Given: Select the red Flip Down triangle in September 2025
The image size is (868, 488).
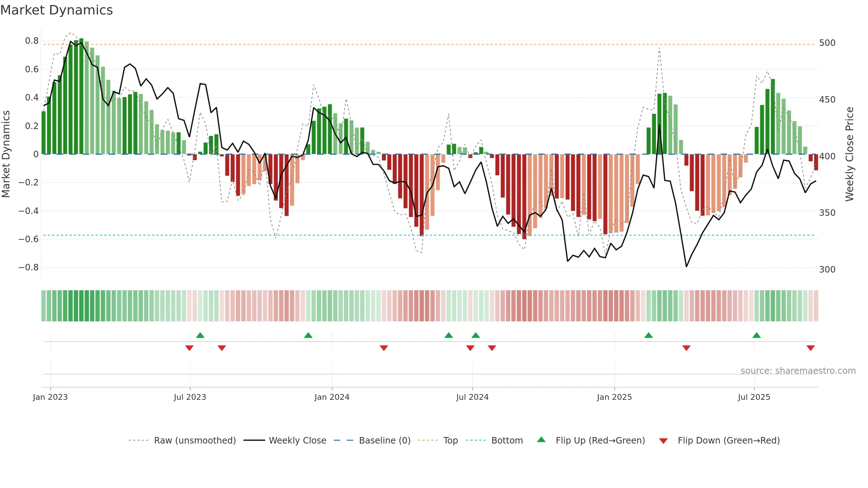Looking at the screenshot, I should point(810,348).
